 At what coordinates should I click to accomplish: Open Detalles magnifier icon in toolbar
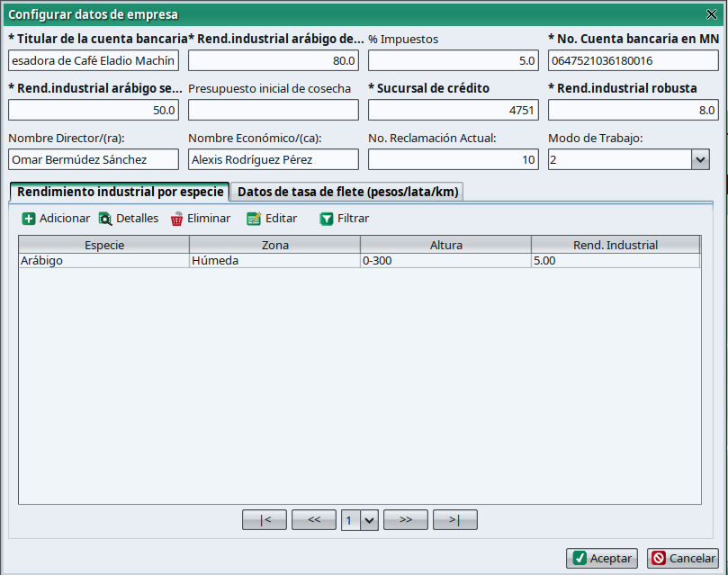tap(105, 219)
